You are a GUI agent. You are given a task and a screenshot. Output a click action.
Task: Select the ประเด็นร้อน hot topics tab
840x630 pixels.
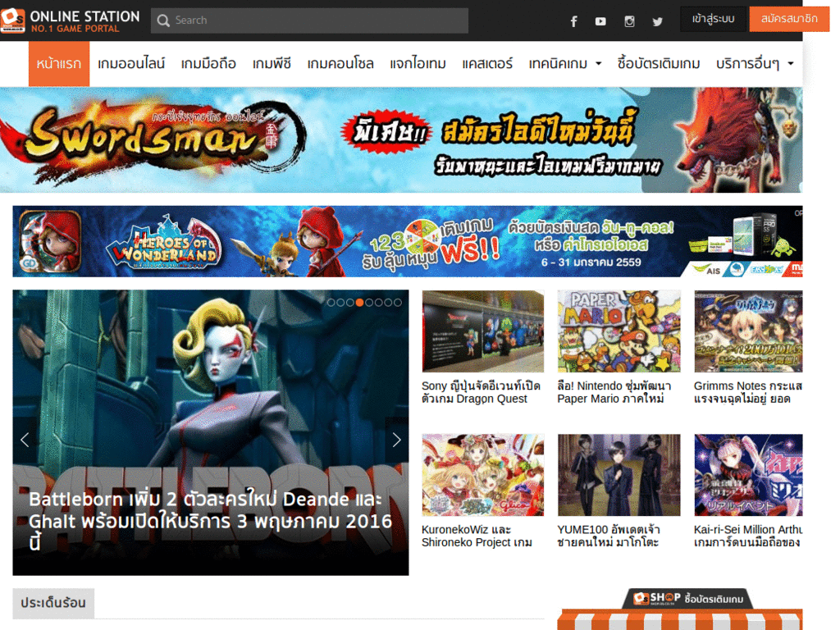(53, 603)
